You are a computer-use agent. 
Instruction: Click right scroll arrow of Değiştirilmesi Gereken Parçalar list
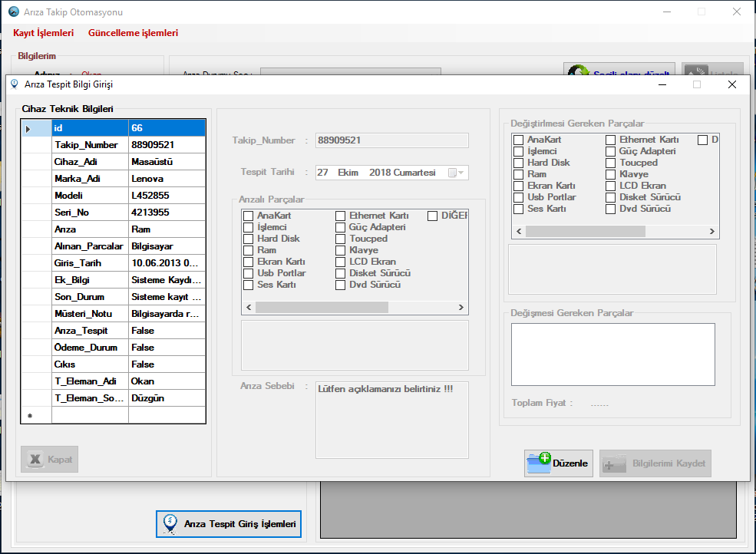(712, 232)
